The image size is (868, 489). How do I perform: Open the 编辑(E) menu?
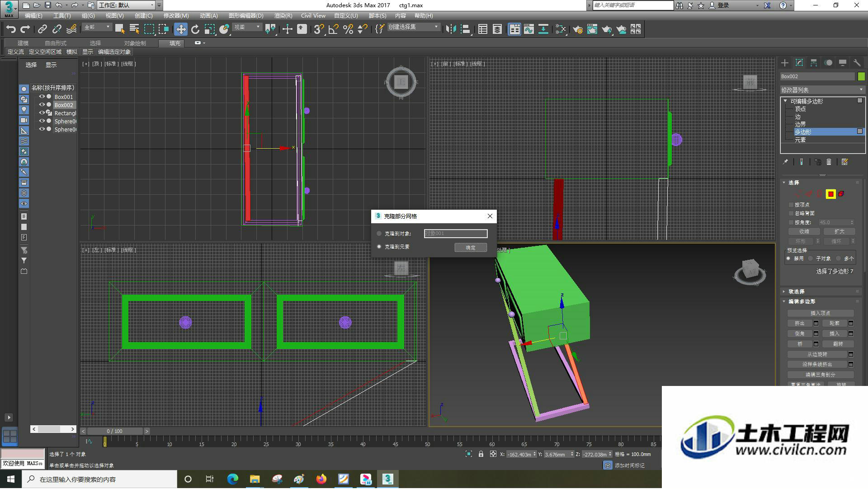pyautogui.click(x=33, y=16)
